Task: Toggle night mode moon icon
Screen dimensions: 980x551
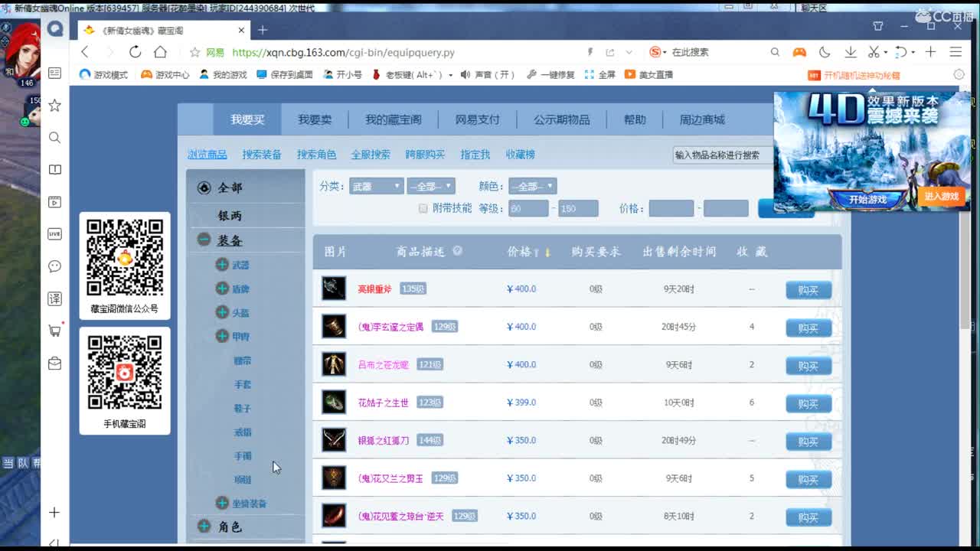Action: pos(825,52)
